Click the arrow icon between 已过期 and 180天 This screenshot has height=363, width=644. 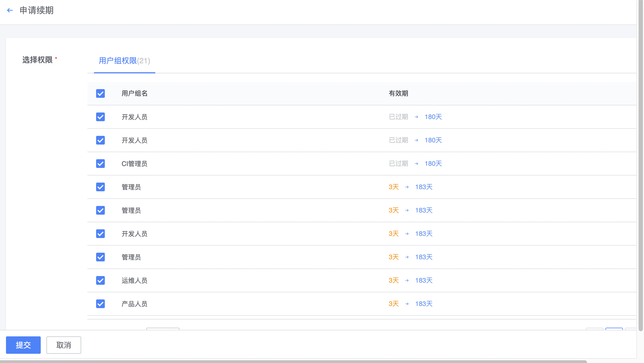(416, 117)
